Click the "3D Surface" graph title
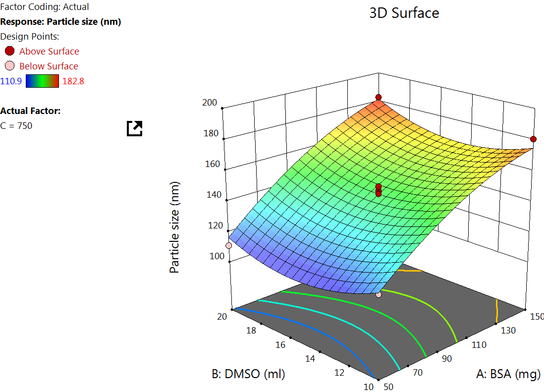 [x=404, y=13]
